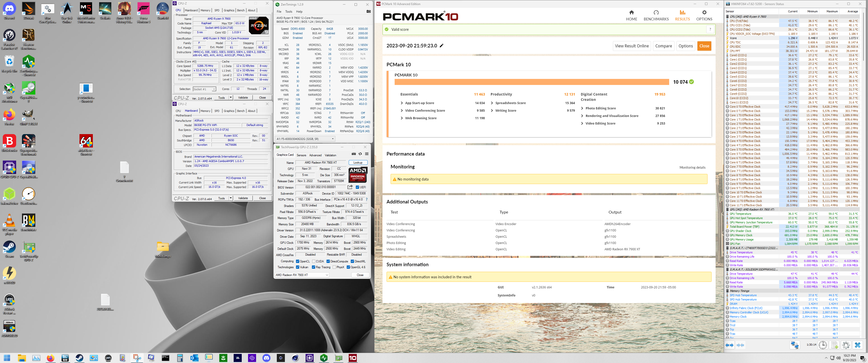
Task: Click the GPU-Z screenshot camera icon
Action: pyautogui.click(x=354, y=154)
